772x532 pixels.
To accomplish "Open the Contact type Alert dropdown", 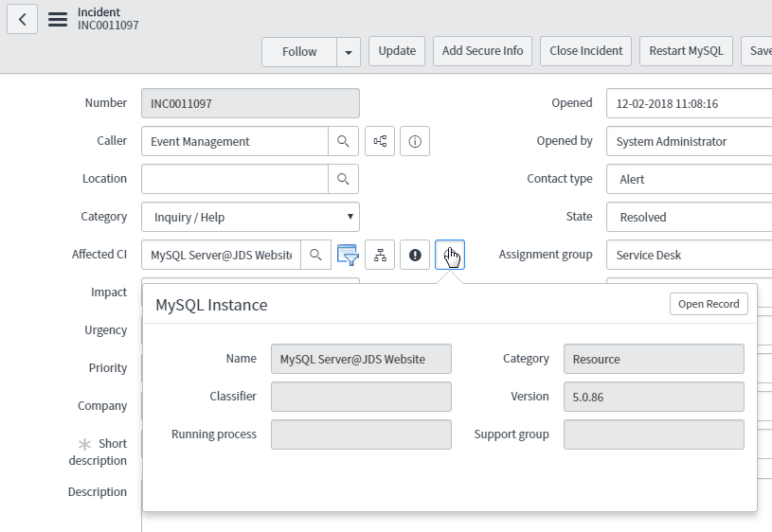I will click(x=690, y=179).
